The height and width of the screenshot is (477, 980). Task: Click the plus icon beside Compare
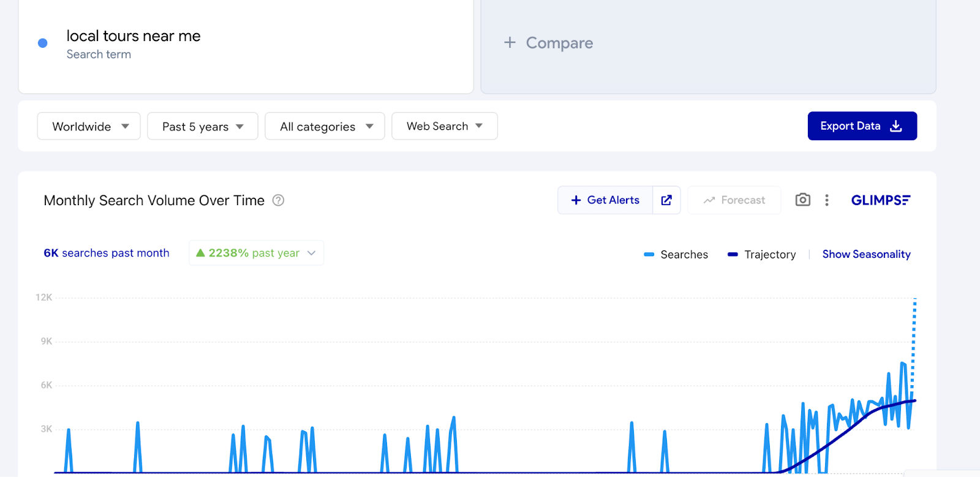[x=510, y=43]
